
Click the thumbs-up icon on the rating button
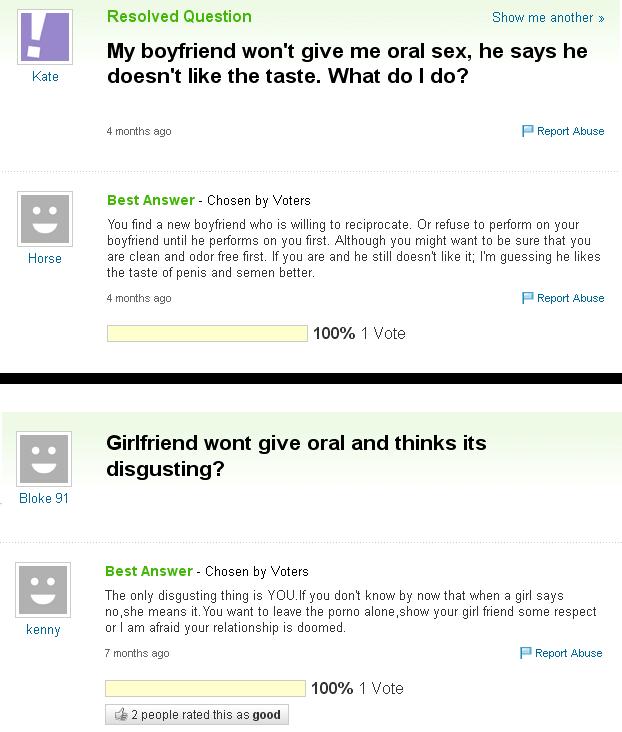[x=121, y=714]
